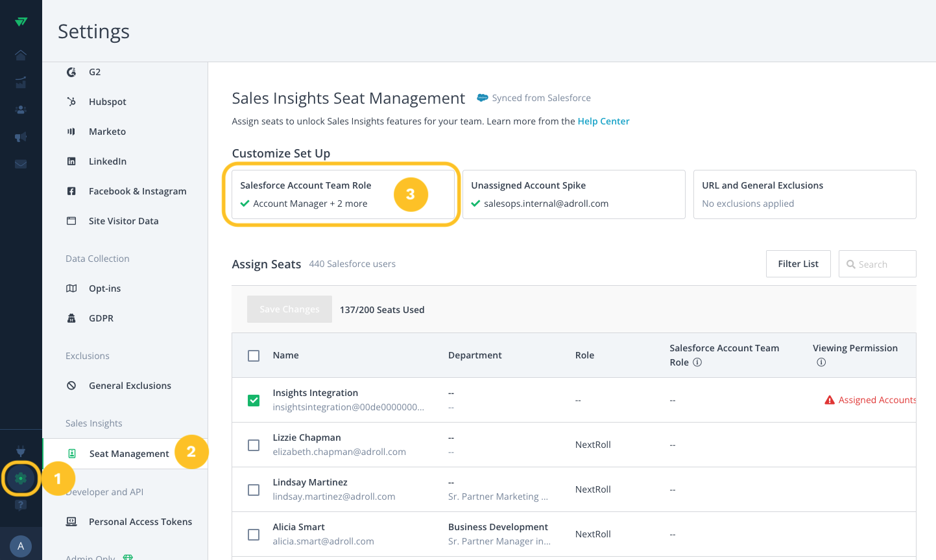Click the Marketo icon in settings menu

pyautogui.click(x=71, y=132)
